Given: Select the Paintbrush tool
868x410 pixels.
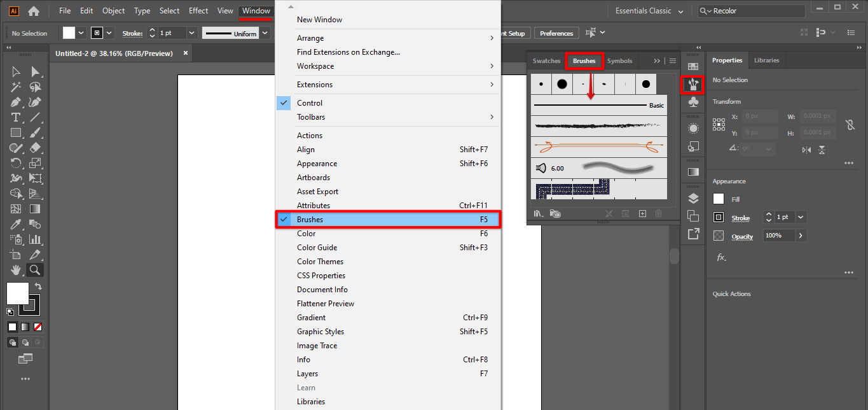Looking at the screenshot, I should click(36, 132).
